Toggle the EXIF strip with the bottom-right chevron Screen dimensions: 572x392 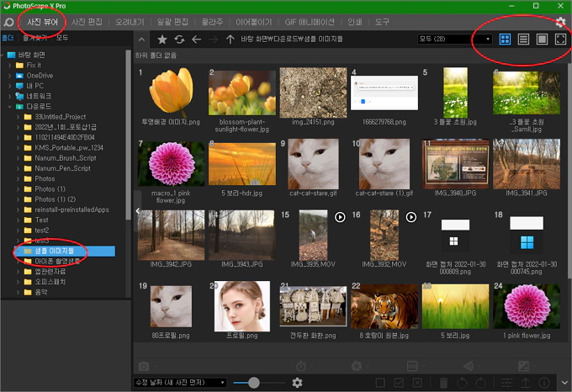[x=564, y=383]
